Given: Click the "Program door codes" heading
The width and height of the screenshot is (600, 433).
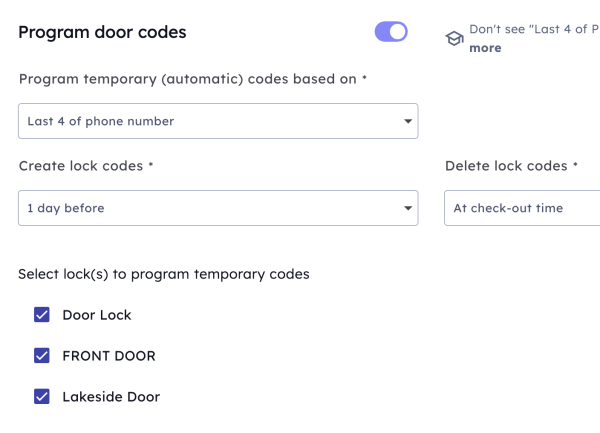Looking at the screenshot, I should 102,32.
